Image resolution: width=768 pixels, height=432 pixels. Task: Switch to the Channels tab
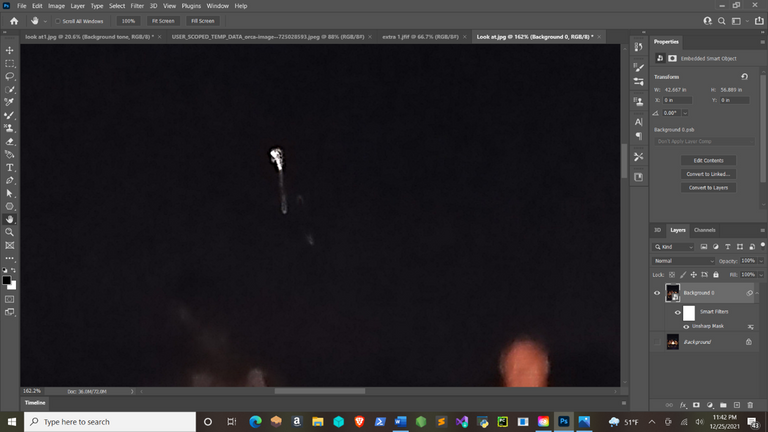click(704, 230)
